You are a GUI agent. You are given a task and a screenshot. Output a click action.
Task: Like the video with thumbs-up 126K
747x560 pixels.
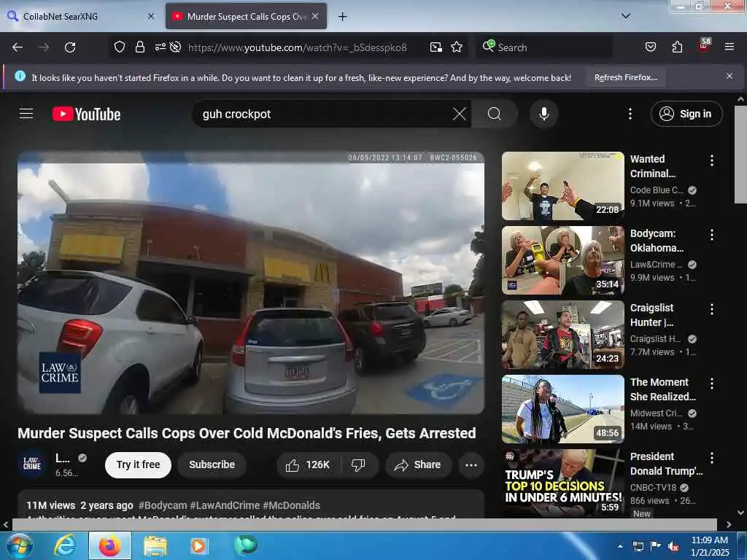click(309, 464)
